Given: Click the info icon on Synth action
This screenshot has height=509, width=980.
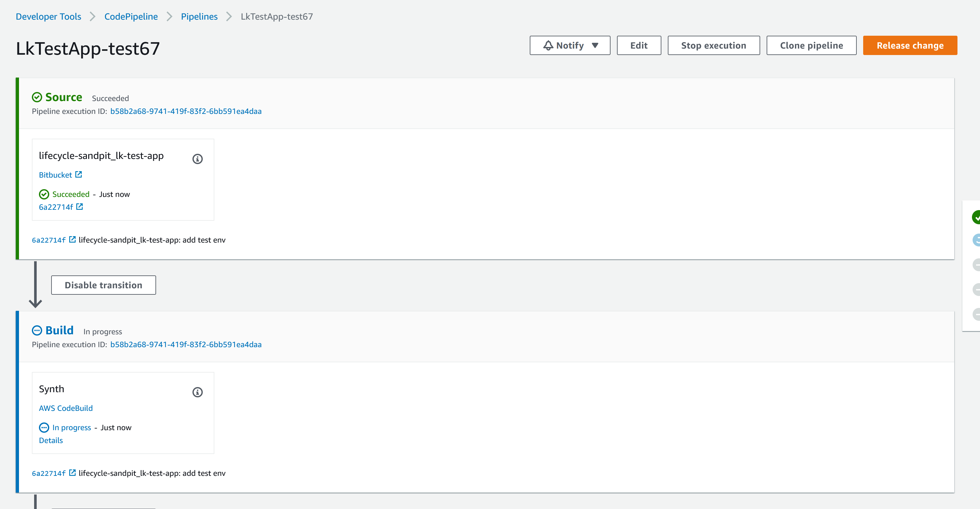Looking at the screenshot, I should coord(197,392).
